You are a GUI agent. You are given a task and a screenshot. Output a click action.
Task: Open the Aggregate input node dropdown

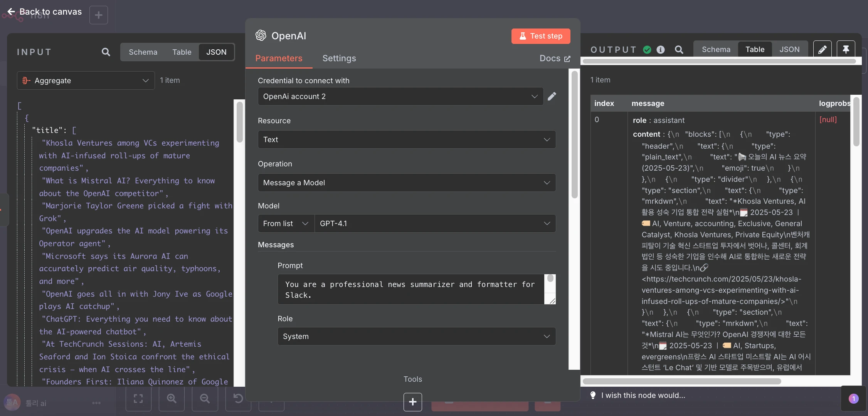(x=86, y=81)
